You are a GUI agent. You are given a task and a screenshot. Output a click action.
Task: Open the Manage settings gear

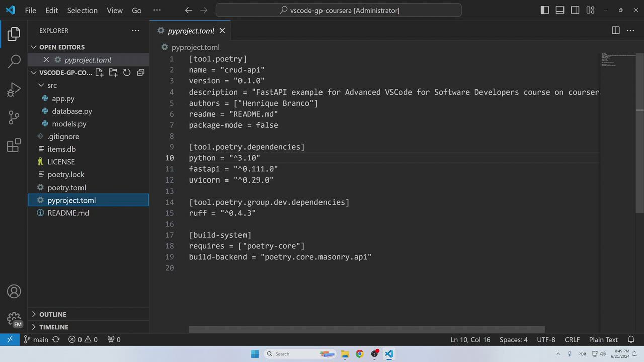[x=14, y=319]
